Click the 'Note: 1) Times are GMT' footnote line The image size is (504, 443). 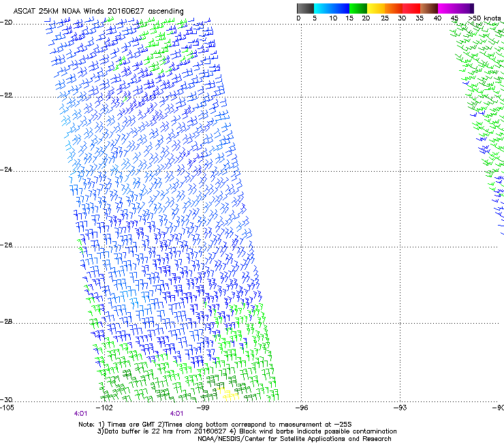tap(215, 425)
